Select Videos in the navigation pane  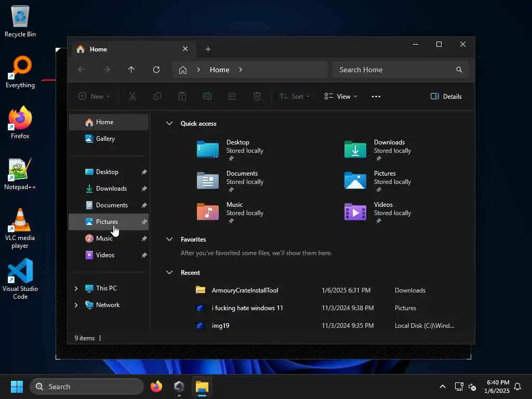tap(109, 255)
